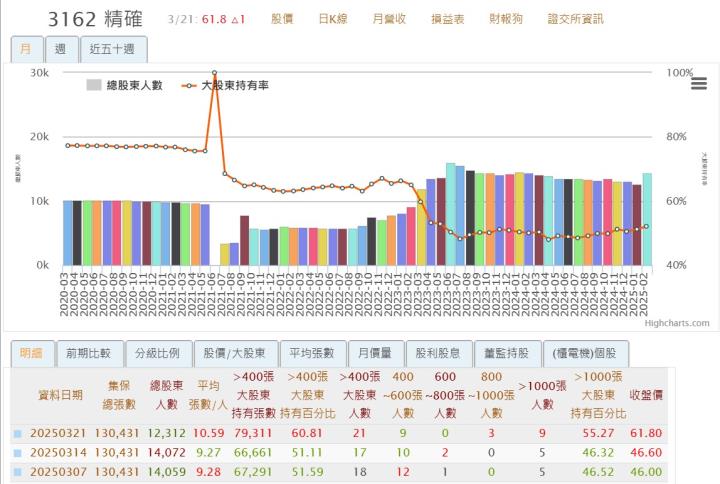Click the date cell 20250314
This screenshot has width=720, height=484.
[58, 453]
